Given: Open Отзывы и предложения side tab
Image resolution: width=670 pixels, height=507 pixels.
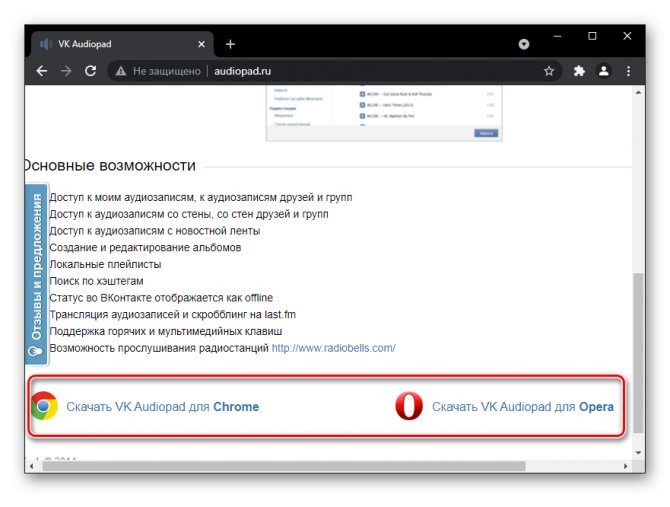Looking at the screenshot, I should (37, 274).
